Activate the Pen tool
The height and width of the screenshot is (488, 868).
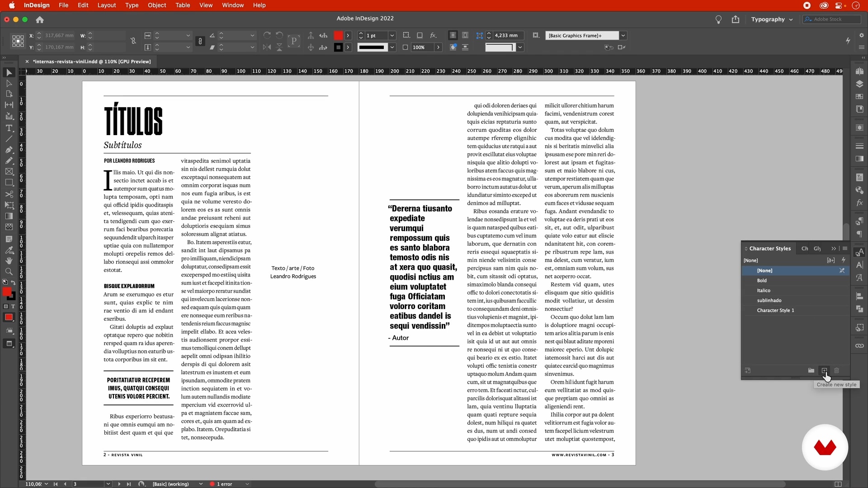tap(9, 150)
